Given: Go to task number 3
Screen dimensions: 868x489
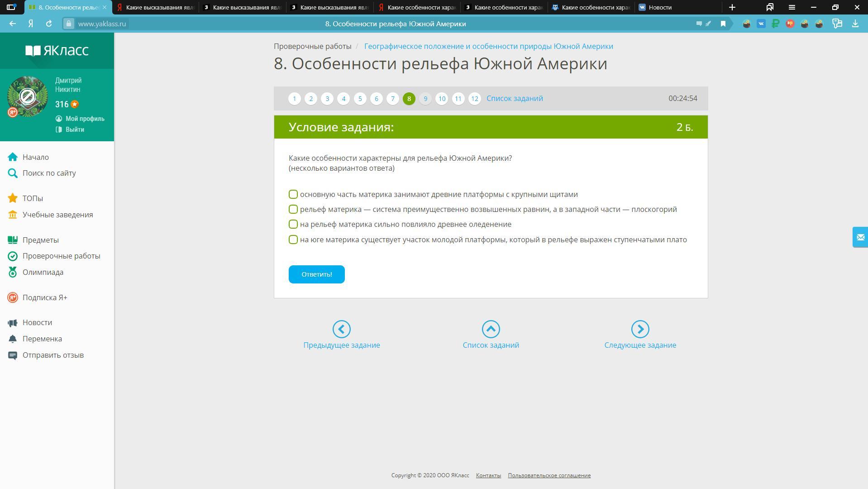Looking at the screenshot, I should (327, 98).
